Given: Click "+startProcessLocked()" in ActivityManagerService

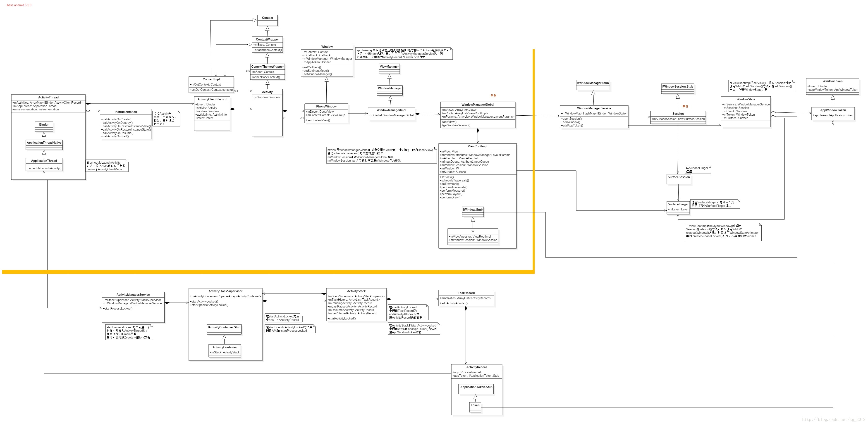Looking at the screenshot, I should (x=118, y=309).
